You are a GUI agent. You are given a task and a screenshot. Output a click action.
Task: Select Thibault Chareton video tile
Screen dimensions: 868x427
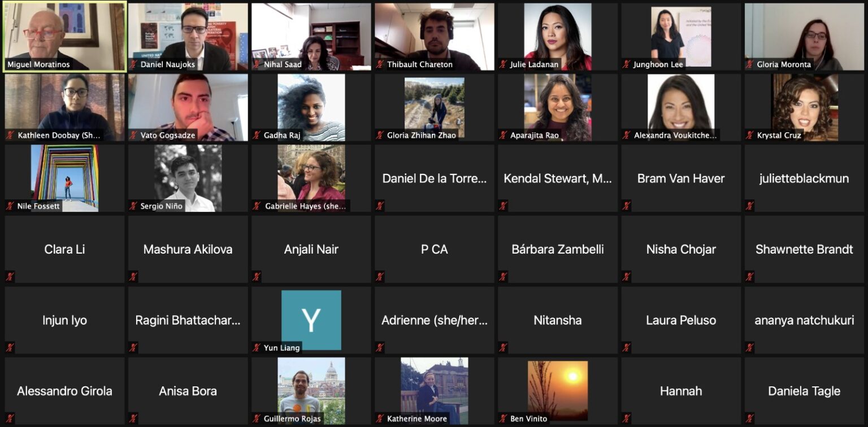coord(435,37)
